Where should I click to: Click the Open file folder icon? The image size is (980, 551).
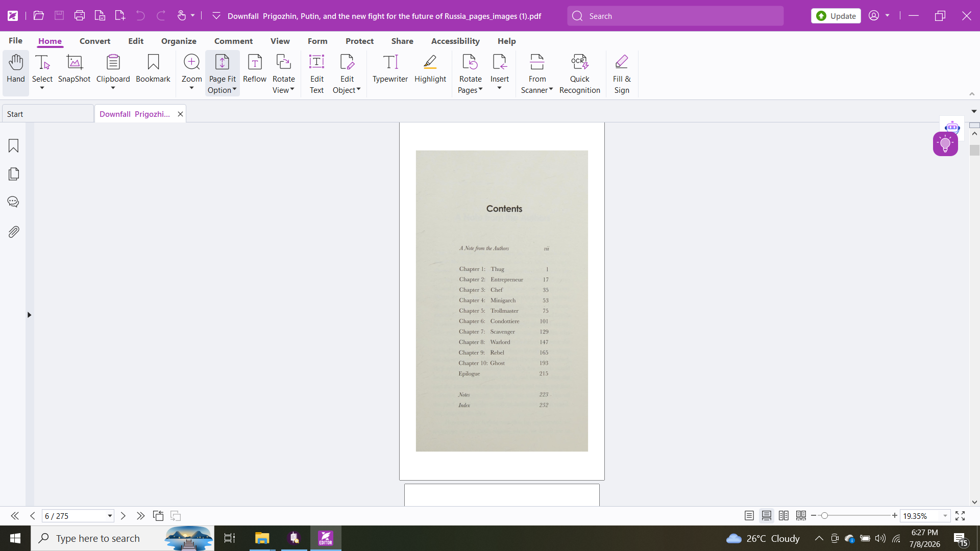point(39,16)
